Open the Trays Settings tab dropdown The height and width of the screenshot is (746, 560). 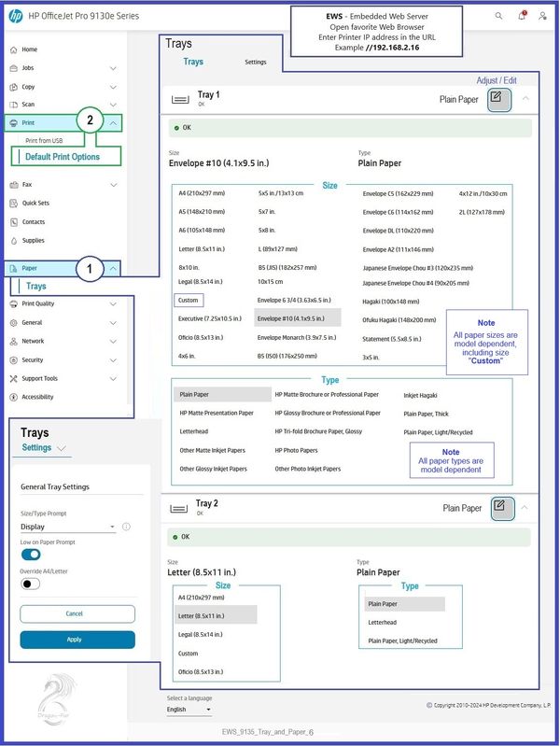pos(43,448)
